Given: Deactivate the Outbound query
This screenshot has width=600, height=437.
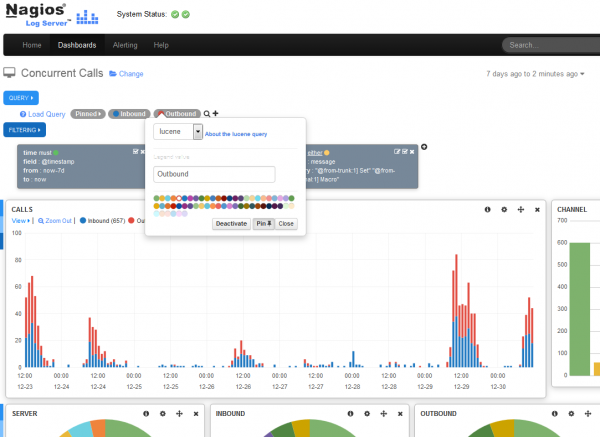Looking at the screenshot, I should (230, 224).
